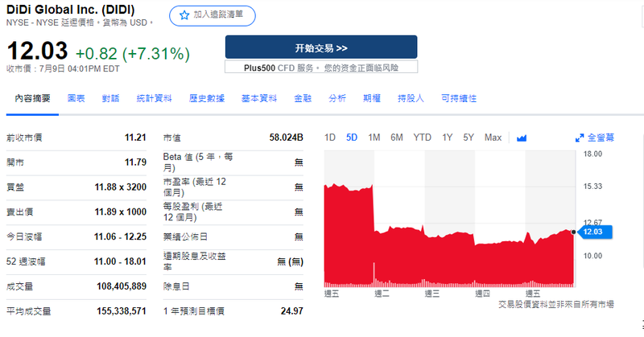Click the 加入追蹤清單 button
Viewport: 644px width, 337px height.
pyautogui.click(x=213, y=15)
